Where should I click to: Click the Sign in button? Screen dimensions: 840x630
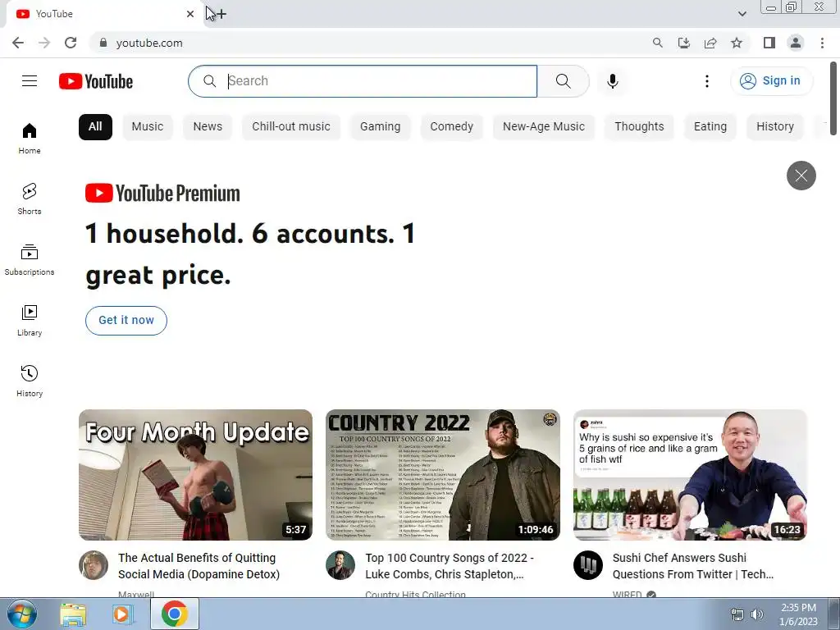[x=771, y=81]
